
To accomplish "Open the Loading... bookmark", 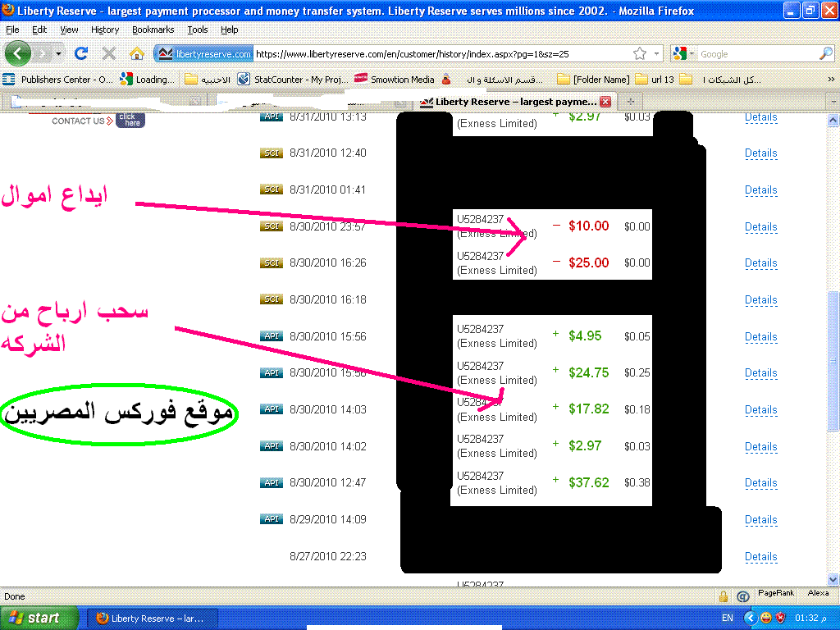I will [x=148, y=80].
